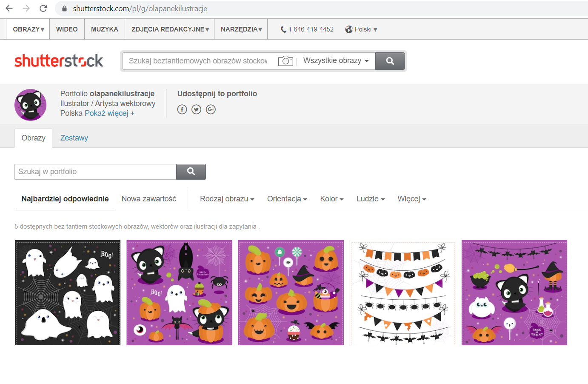Click the black cat profile avatar
Image resolution: width=588 pixels, height=384 pixels.
point(31,105)
